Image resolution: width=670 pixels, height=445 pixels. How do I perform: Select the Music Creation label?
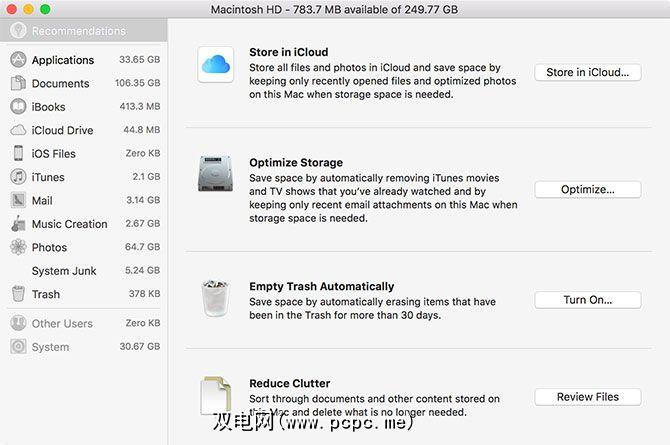click(70, 224)
